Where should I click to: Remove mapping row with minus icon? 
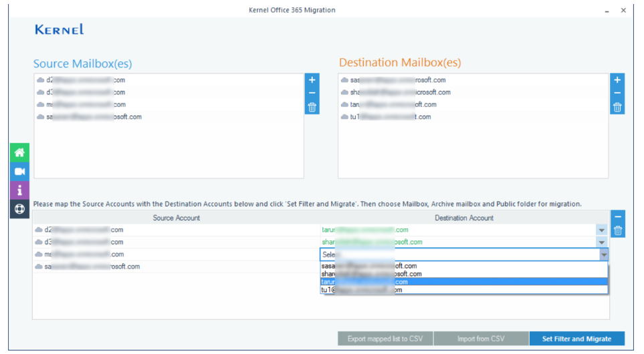coord(618,216)
